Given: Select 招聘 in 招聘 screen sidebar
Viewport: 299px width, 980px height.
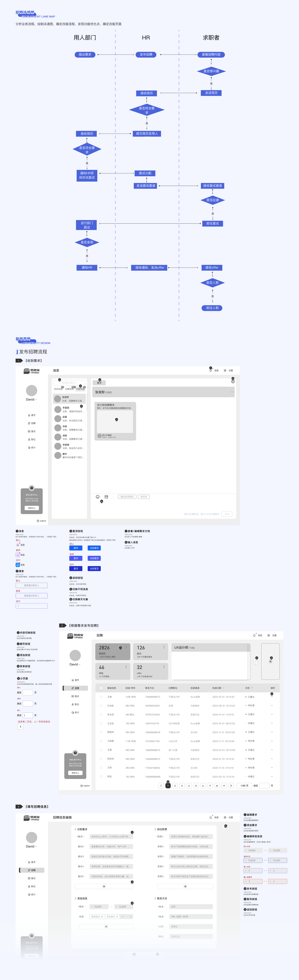Looking at the screenshot, I should click(75, 688).
